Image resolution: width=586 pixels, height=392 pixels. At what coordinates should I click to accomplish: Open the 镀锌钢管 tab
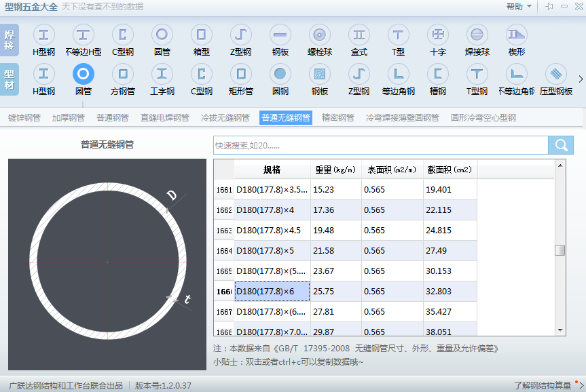tap(24, 118)
